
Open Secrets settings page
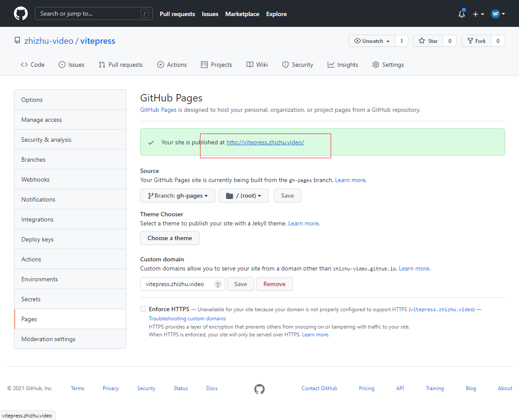point(70,299)
